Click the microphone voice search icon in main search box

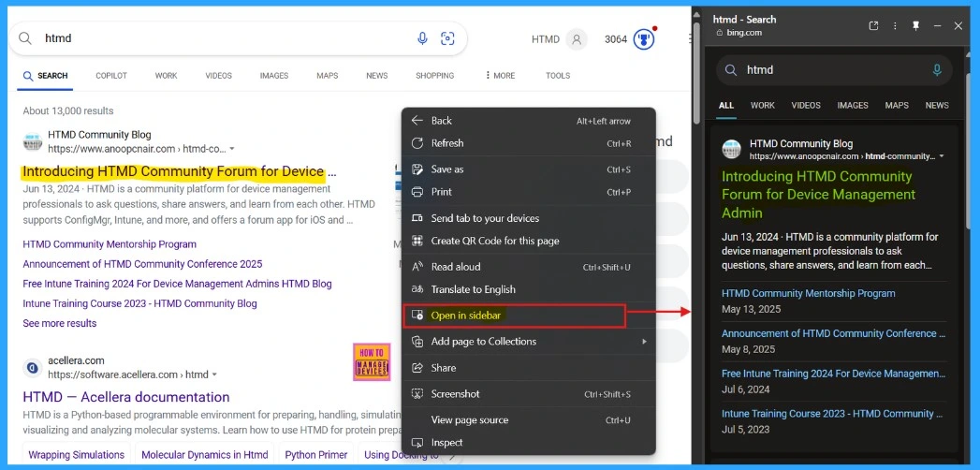tap(422, 38)
